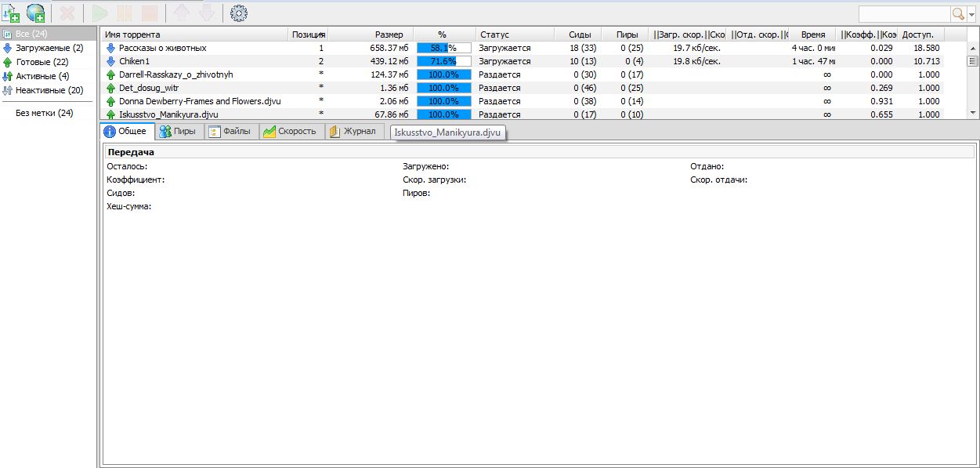This screenshot has height=468, width=980.
Task: Click the magnifier search icon
Action: (x=958, y=14)
